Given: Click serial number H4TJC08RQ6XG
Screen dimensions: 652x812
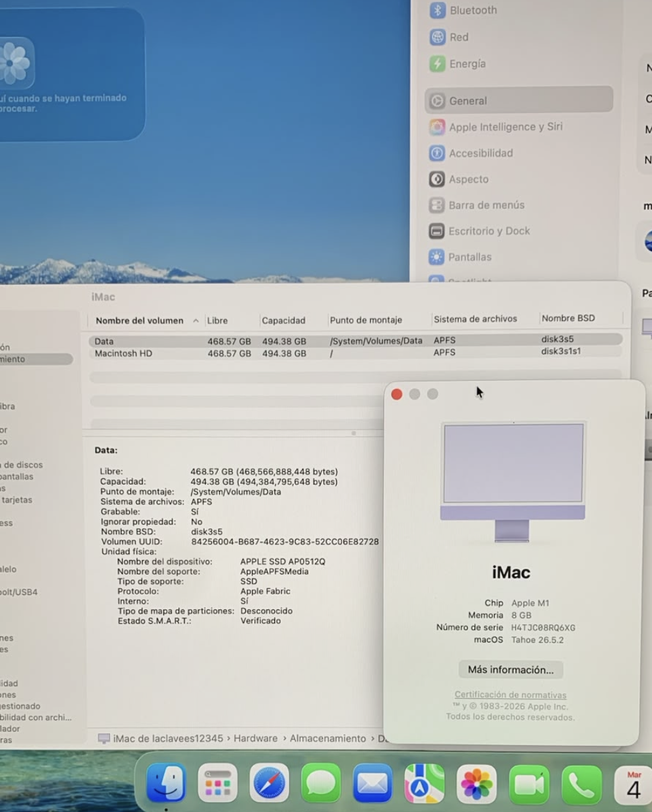Looking at the screenshot, I should coord(543,628).
